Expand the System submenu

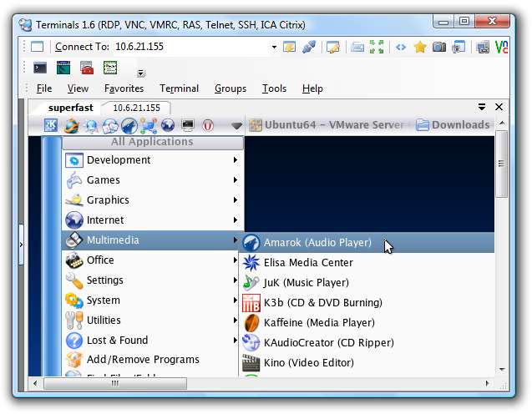pos(151,300)
